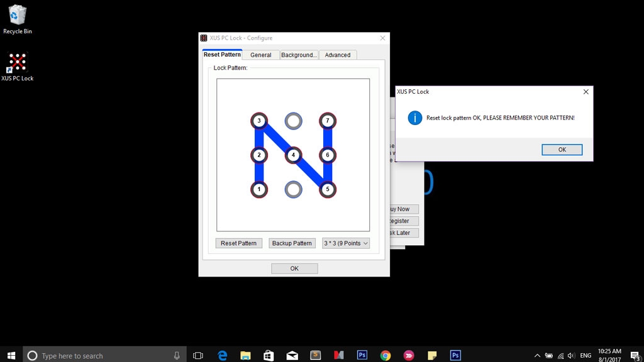Image resolution: width=644 pixels, height=362 pixels.
Task: Open the second Photoshop taskbar icon
Action: tap(455, 356)
